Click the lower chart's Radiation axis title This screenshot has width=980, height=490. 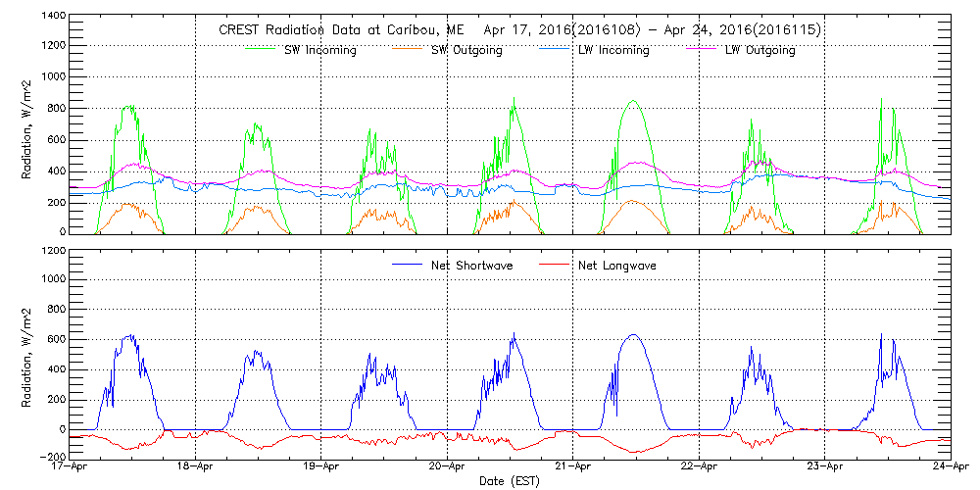pyautogui.click(x=28, y=354)
